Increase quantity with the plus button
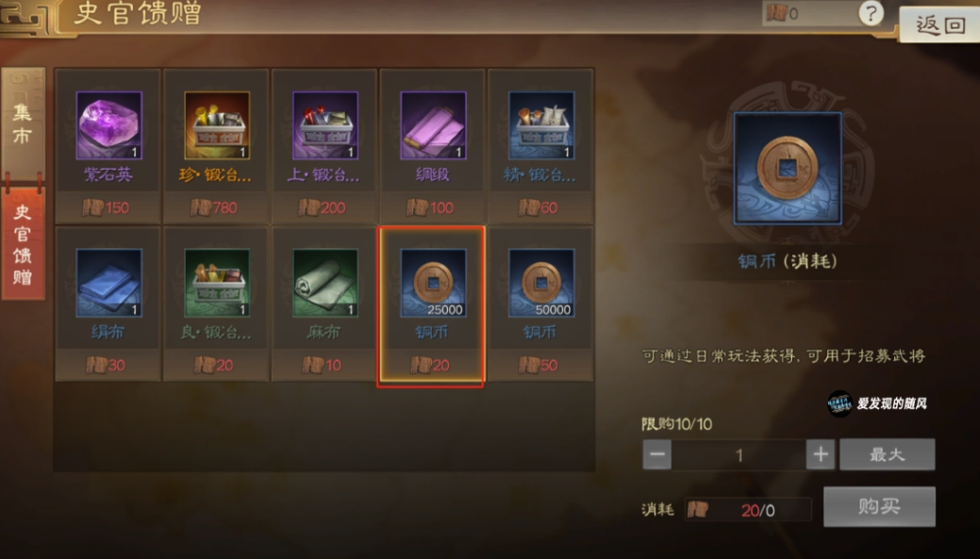Image resolution: width=980 pixels, height=559 pixels. [x=821, y=454]
